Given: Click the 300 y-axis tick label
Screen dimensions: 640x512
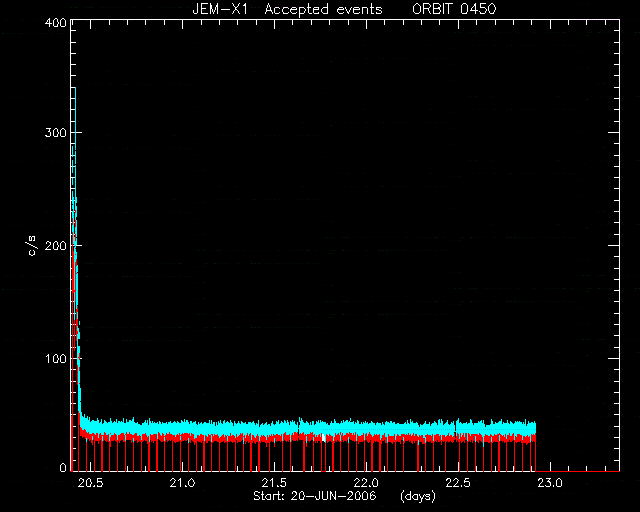Looking at the screenshot, I should pyautogui.click(x=55, y=133).
